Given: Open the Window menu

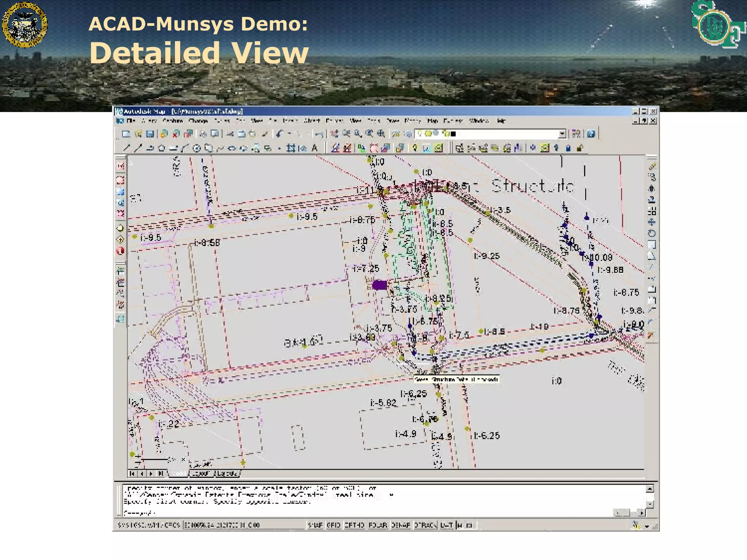Looking at the screenshot, I should point(479,121).
